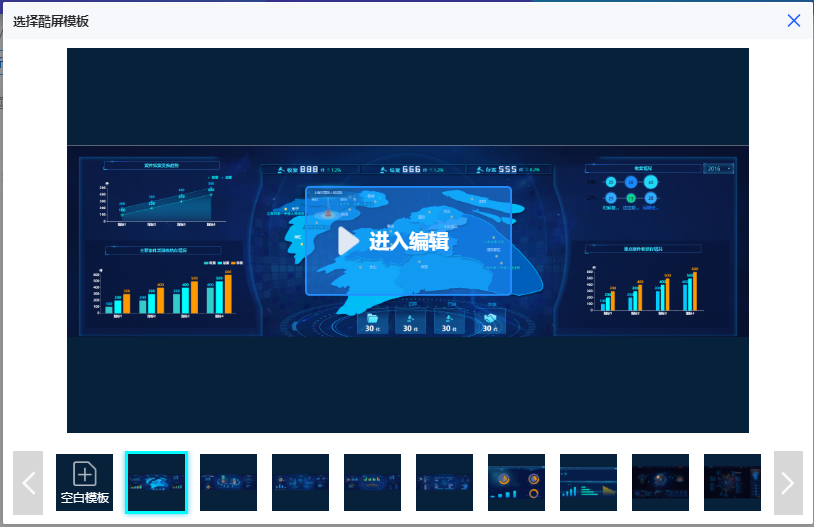Click the 进入编辑 button on the preview
This screenshot has height=527, width=814.
pos(408,241)
